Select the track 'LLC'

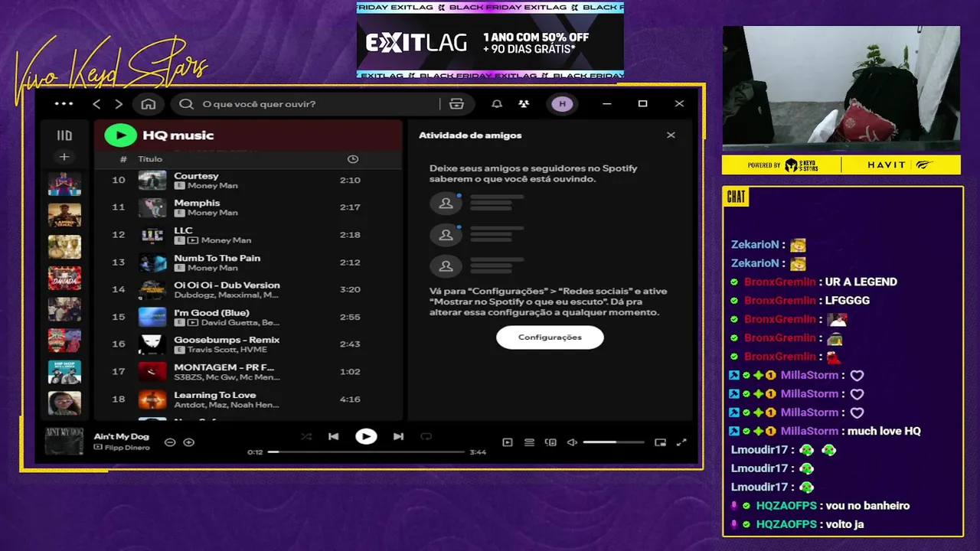click(247, 235)
